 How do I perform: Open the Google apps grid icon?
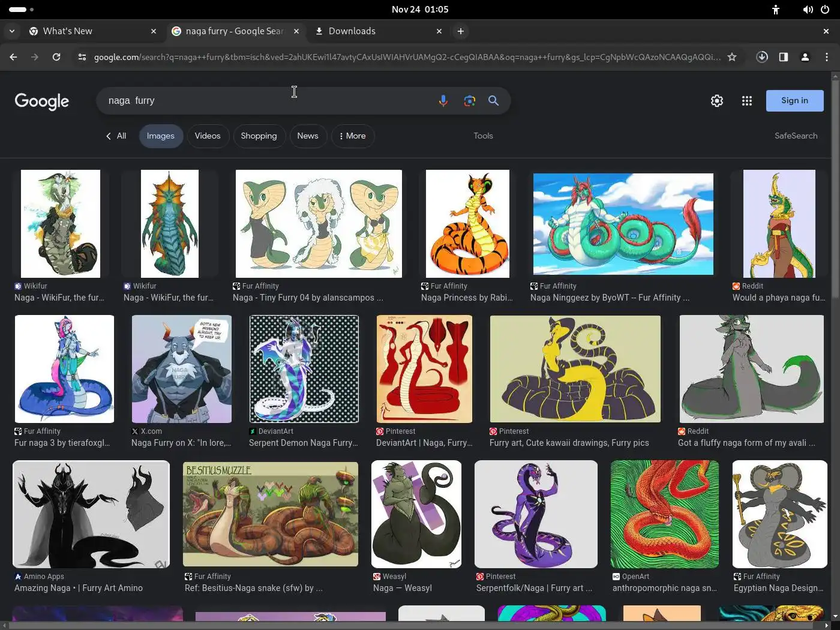tap(746, 101)
